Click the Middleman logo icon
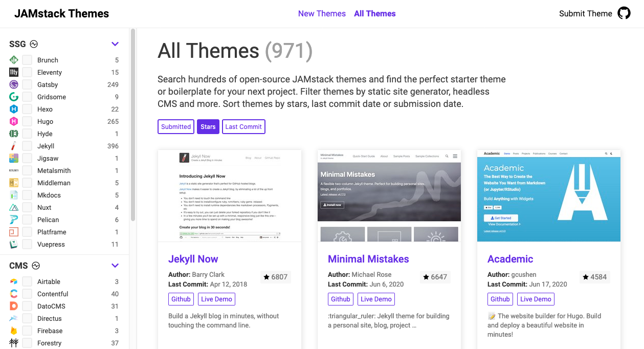The height and width of the screenshot is (349, 644). (x=14, y=183)
